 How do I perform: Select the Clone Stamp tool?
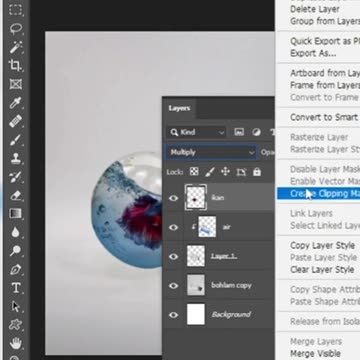tap(15, 158)
